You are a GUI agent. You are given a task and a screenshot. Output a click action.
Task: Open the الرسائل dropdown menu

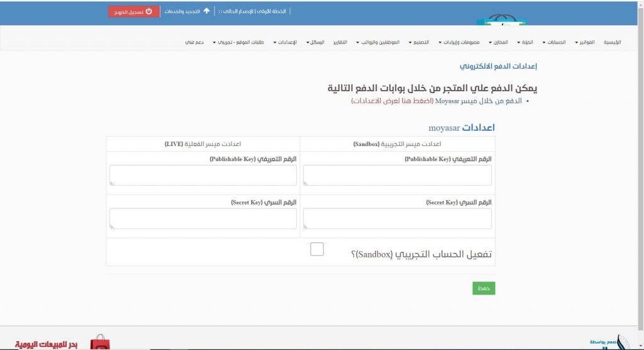tap(315, 42)
